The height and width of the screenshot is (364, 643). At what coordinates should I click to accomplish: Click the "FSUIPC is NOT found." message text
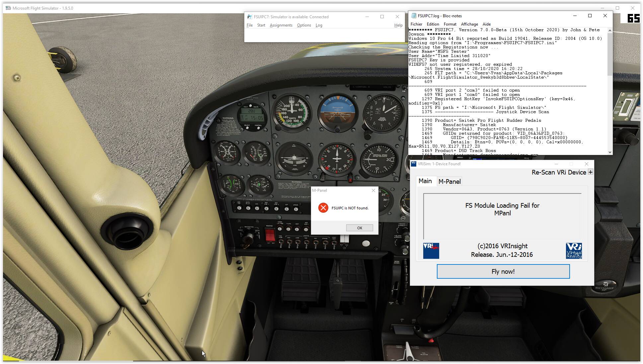click(350, 208)
